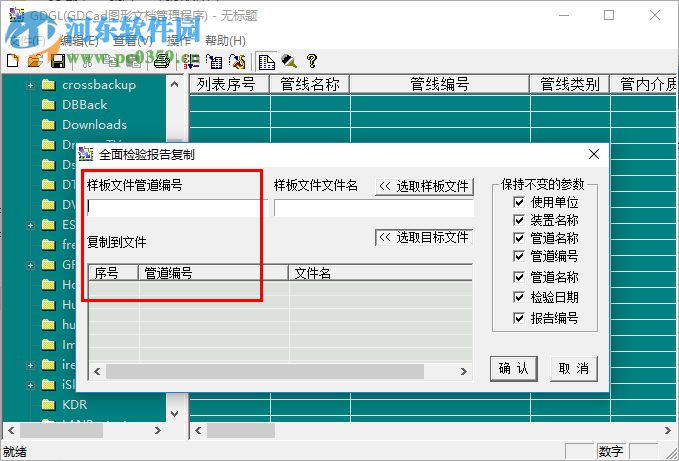The width and height of the screenshot is (679, 461).
Task: Click the 管线名称 column header
Action: coord(310,84)
